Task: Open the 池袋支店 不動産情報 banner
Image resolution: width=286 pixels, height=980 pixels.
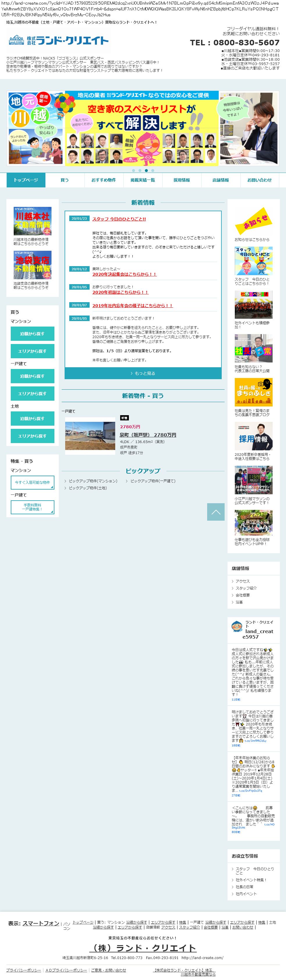Action: pos(32,265)
